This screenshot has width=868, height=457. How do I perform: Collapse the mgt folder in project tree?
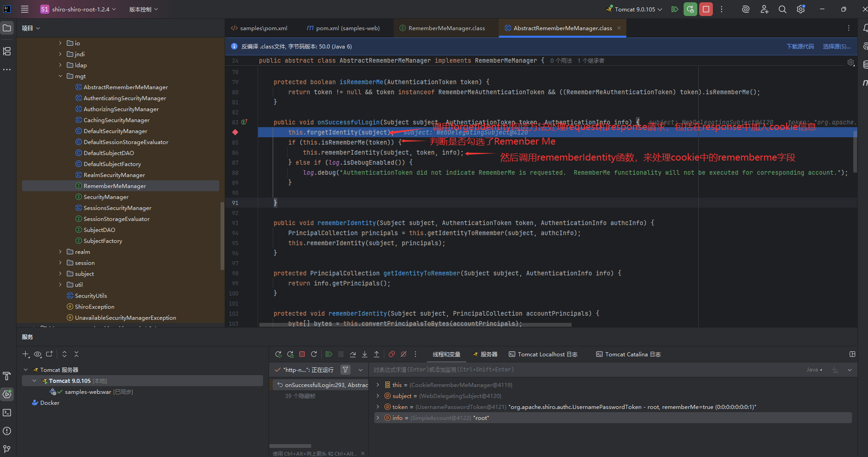click(60, 76)
